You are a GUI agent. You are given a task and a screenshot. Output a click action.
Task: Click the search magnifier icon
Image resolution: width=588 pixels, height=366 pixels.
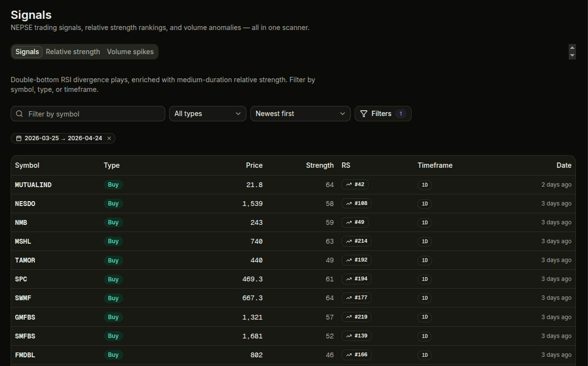click(19, 114)
